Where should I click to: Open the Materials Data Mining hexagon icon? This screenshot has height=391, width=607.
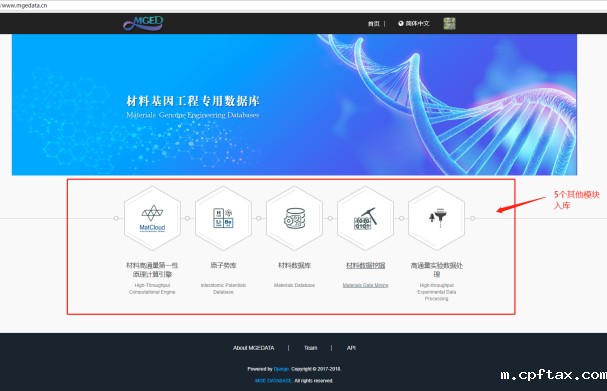365,218
